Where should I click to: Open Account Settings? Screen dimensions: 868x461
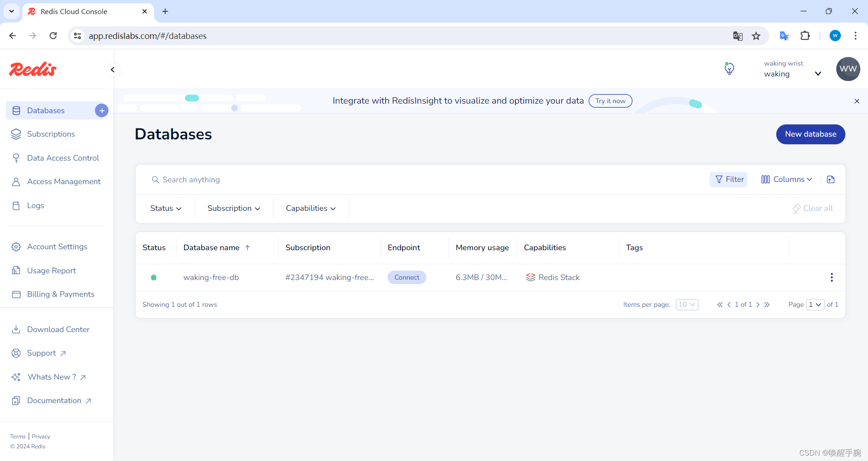point(57,247)
